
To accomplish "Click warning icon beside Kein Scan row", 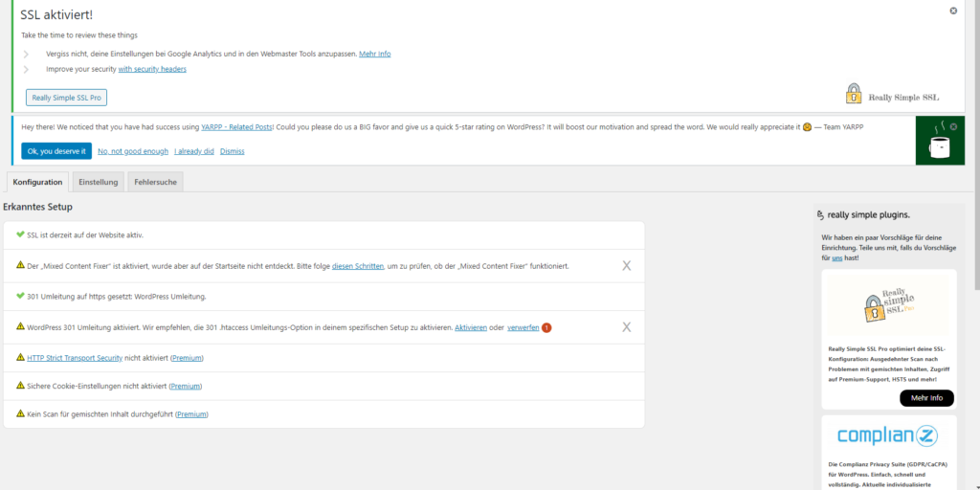I will [21, 413].
